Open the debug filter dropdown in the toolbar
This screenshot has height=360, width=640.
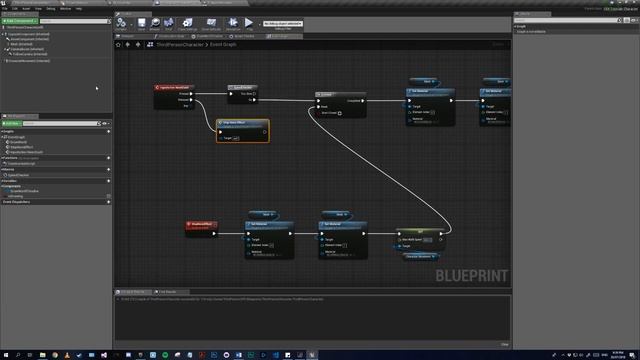283,24
